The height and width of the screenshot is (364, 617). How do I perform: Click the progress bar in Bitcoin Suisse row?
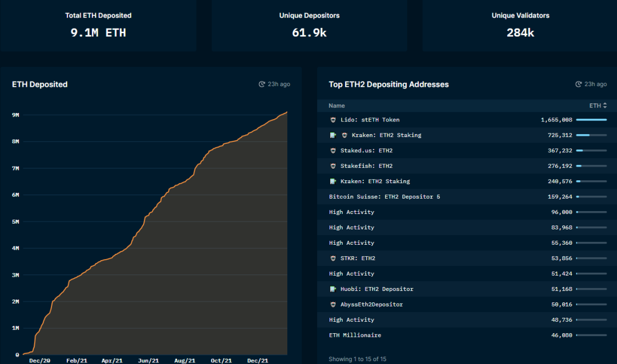[x=591, y=196]
